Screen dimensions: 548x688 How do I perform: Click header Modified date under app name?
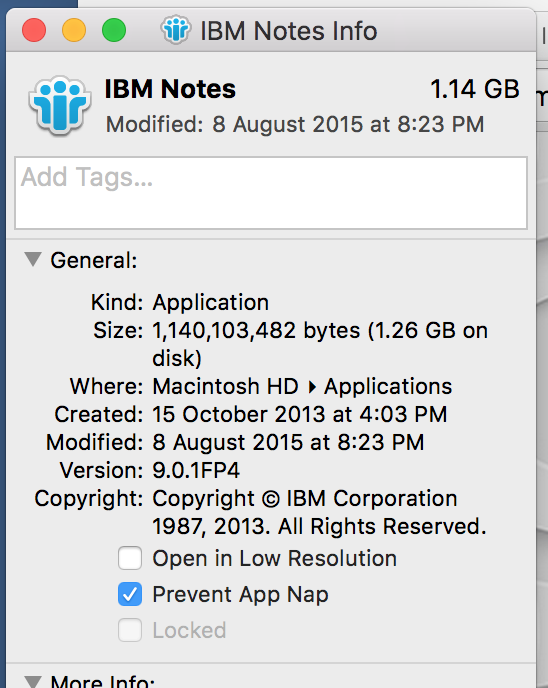pyautogui.click(x=295, y=124)
